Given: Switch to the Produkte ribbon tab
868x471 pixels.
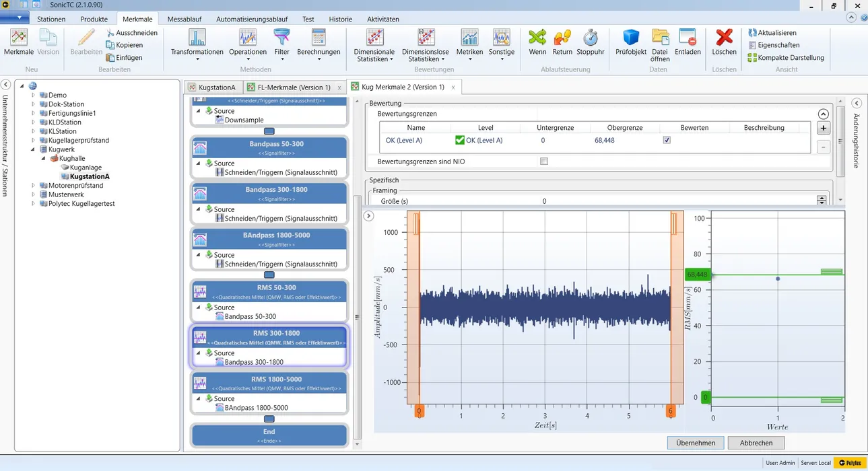Looking at the screenshot, I should click(x=94, y=19).
